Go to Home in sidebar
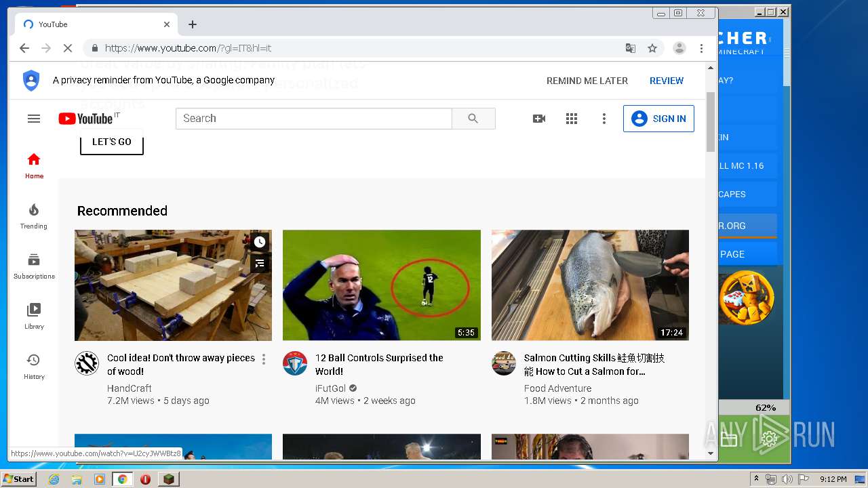Image resolution: width=868 pixels, height=488 pixels. [x=34, y=166]
